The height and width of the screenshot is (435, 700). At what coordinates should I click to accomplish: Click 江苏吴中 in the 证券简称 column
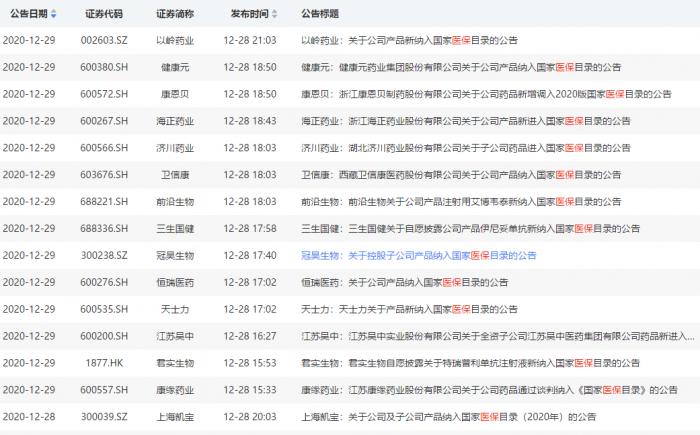(175, 336)
